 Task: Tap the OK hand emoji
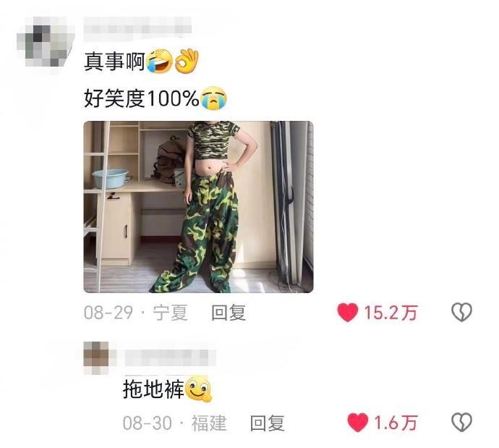click(187, 61)
